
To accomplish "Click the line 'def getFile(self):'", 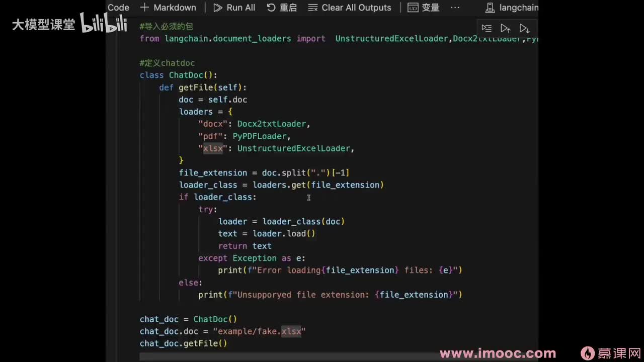I will pyautogui.click(x=203, y=87).
